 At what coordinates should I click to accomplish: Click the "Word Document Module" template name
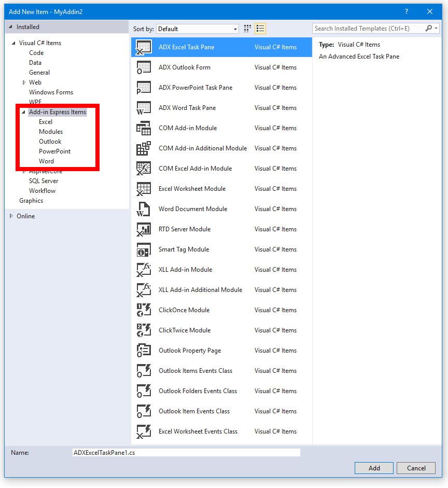[193, 209]
